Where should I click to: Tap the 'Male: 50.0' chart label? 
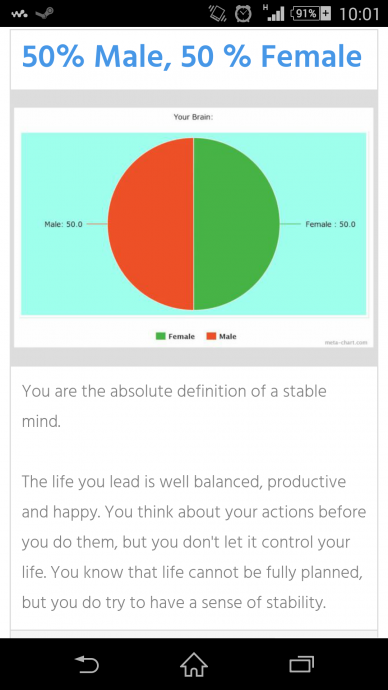pos(63,224)
